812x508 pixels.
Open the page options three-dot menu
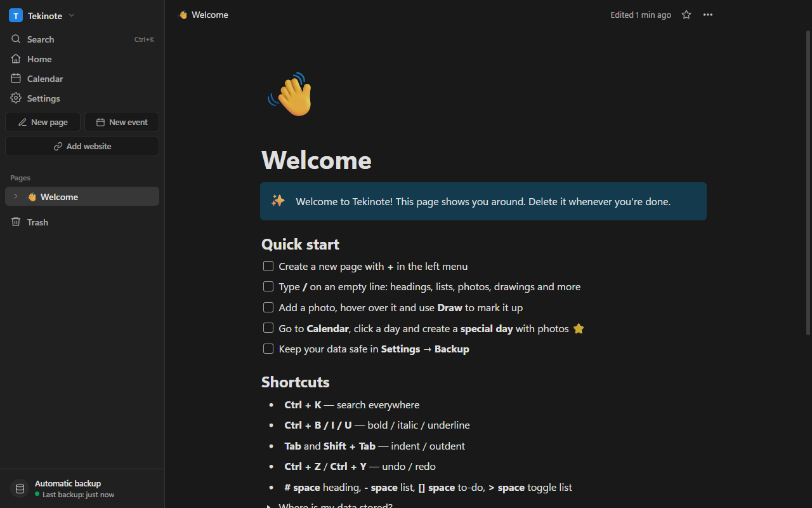pyautogui.click(x=708, y=15)
